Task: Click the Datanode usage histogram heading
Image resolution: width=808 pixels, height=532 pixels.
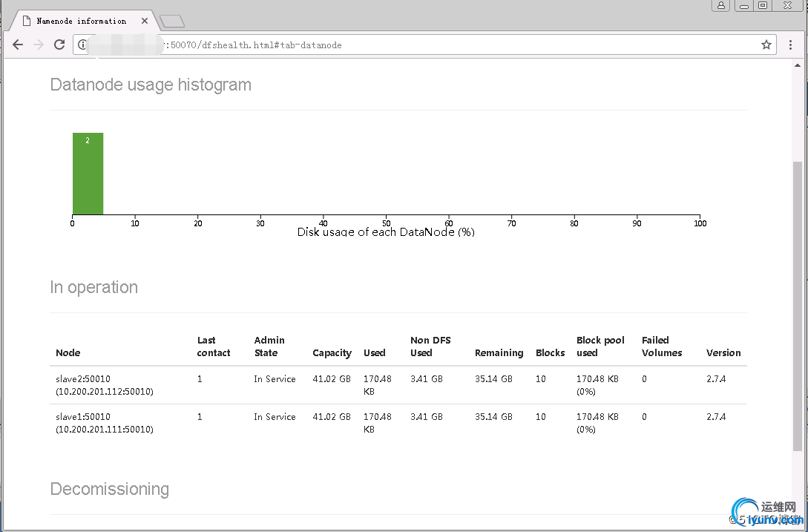Action: point(151,85)
